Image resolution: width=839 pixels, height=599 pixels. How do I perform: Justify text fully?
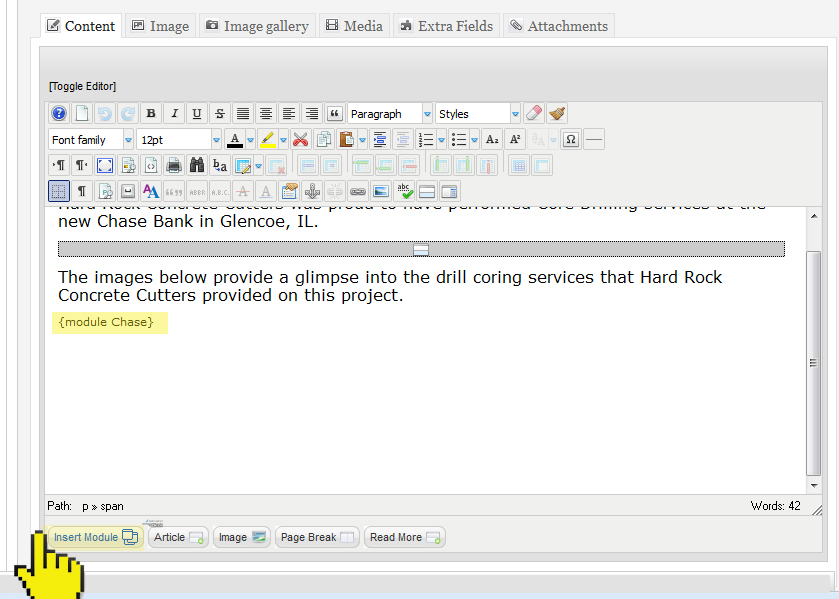click(243, 113)
